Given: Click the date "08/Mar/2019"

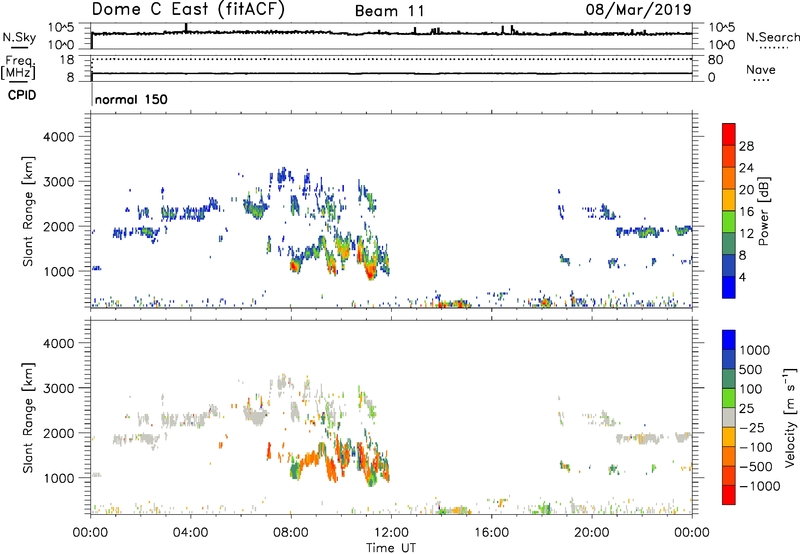Looking at the screenshot, I should click(x=638, y=9).
